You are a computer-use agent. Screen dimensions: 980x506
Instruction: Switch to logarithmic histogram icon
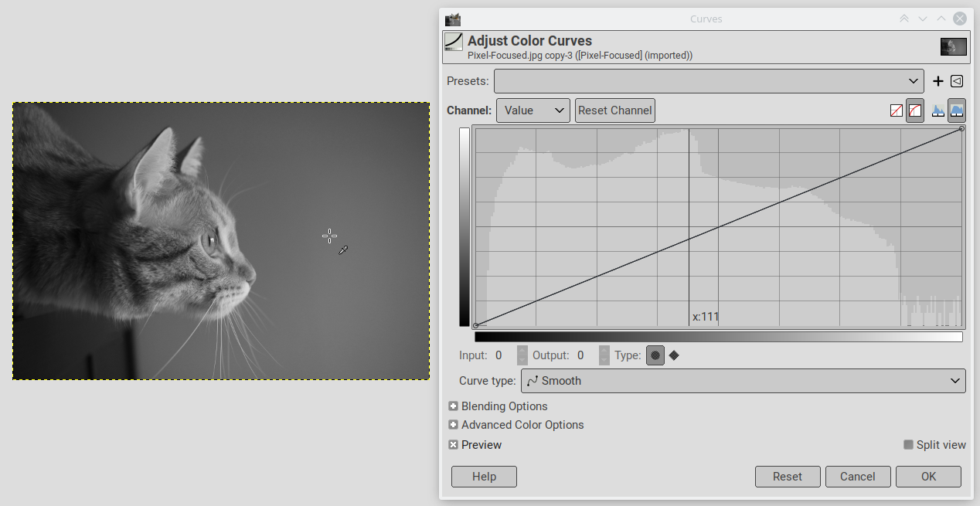(x=957, y=110)
